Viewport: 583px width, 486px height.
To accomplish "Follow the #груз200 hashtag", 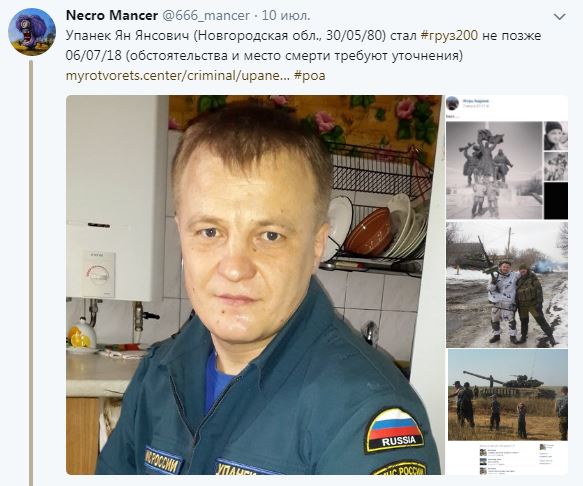I will point(449,35).
